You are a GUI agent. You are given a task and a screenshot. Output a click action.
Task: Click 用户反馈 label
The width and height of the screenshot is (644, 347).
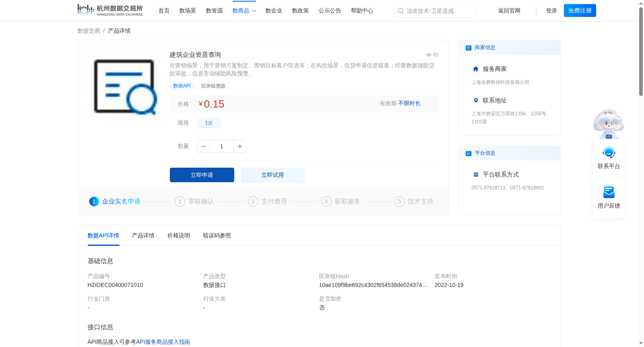pyautogui.click(x=609, y=206)
